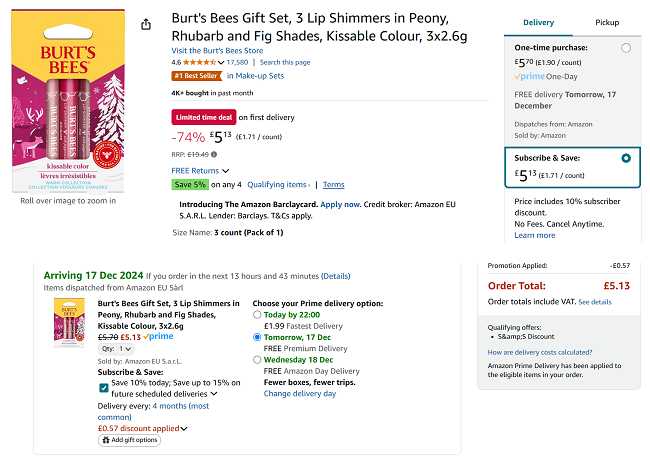Uncheck the Save 10% today checkbox
The width and height of the screenshot is (650, 463).
(104, 386)
